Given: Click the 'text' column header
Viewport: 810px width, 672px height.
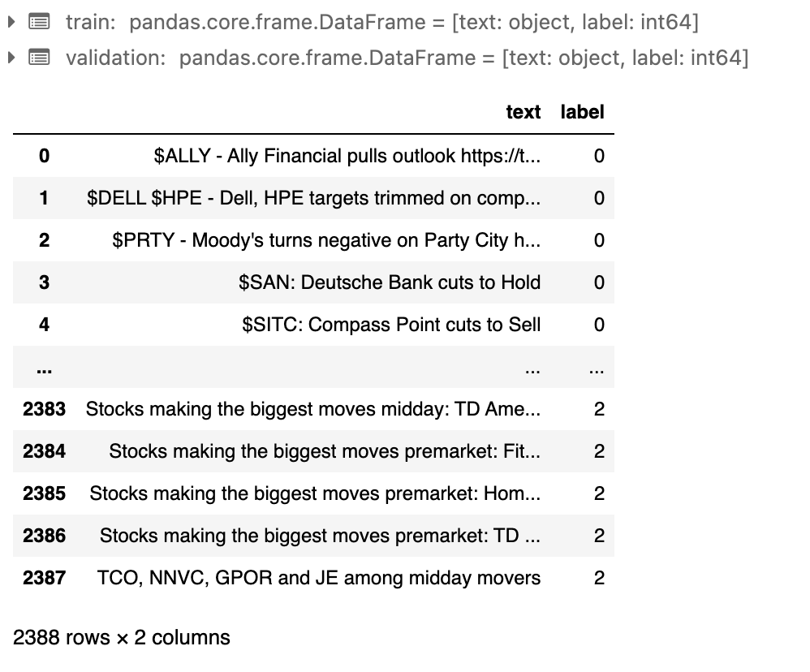Looking at the screenshot, I should pos(523,112).
